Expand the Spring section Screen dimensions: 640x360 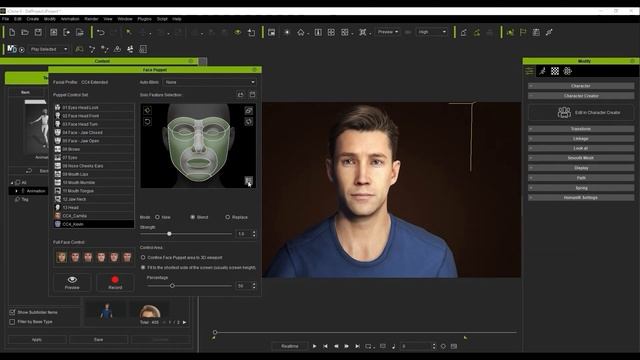coord(581,188)
